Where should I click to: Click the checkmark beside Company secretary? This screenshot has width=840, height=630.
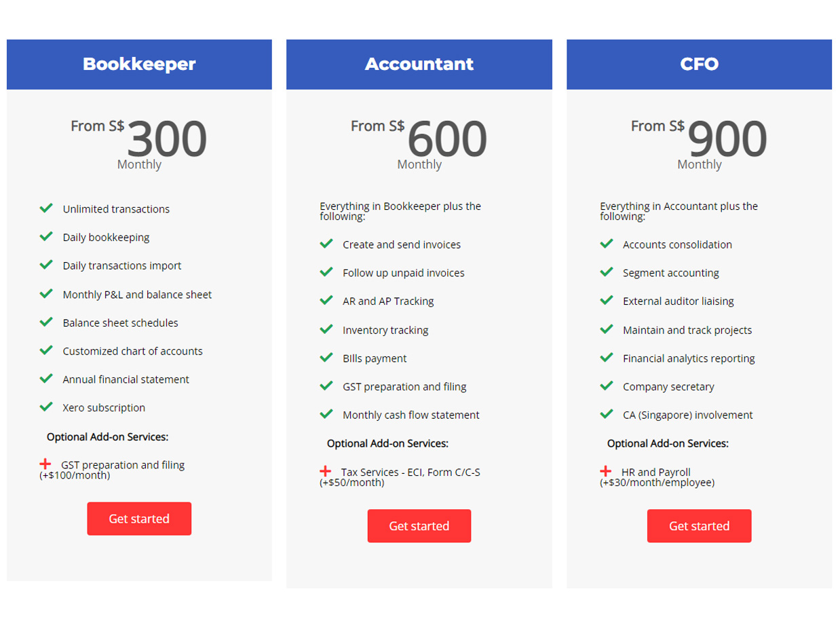[x=607, y=386]
